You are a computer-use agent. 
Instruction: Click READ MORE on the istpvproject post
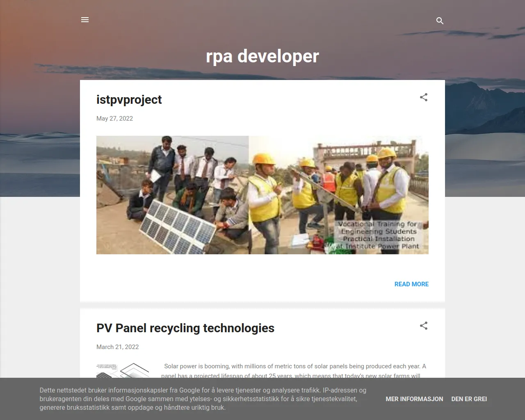point(411,284)
